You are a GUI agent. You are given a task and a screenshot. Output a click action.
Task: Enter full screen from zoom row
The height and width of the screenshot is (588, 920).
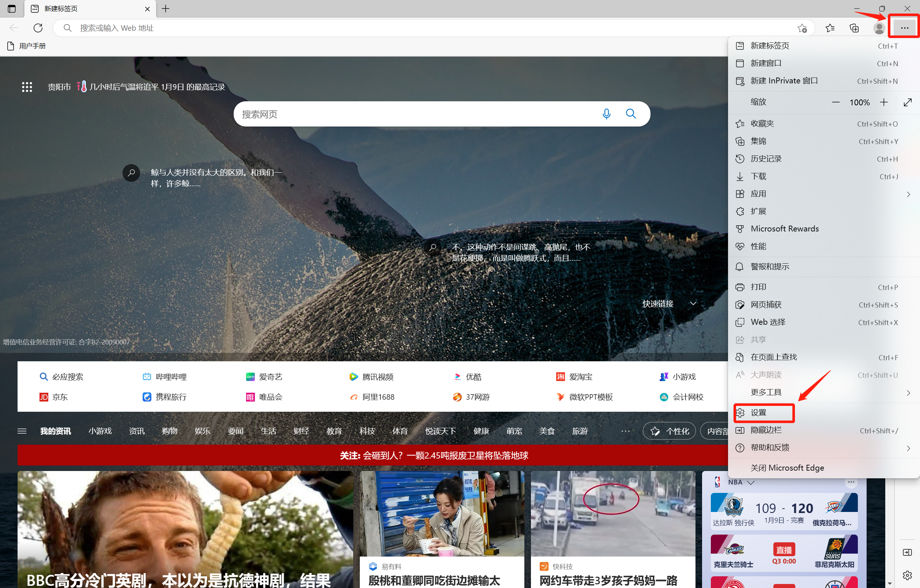tap(908, 102)
